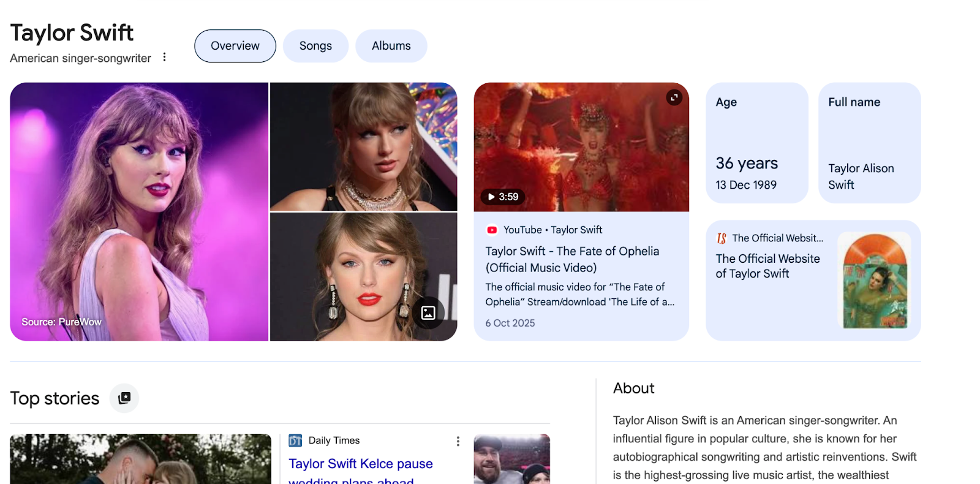Open the Full name info card

(x=870, y=143)
